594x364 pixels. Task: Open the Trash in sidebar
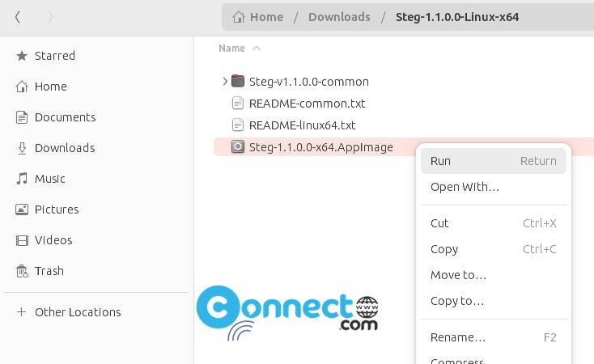[x=40, y=271]
